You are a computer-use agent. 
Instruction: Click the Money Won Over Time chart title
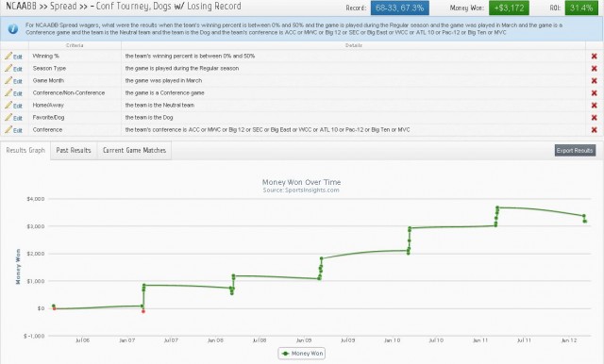(301, 182)
